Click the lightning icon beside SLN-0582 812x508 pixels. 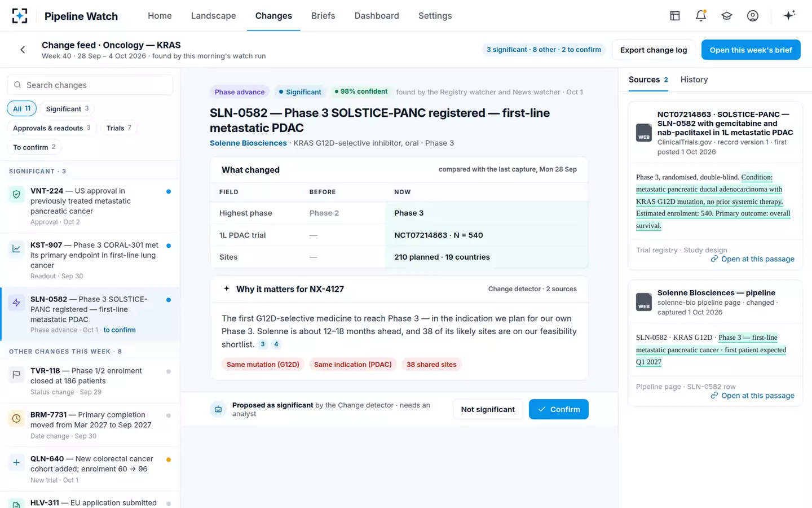[16, 303]
